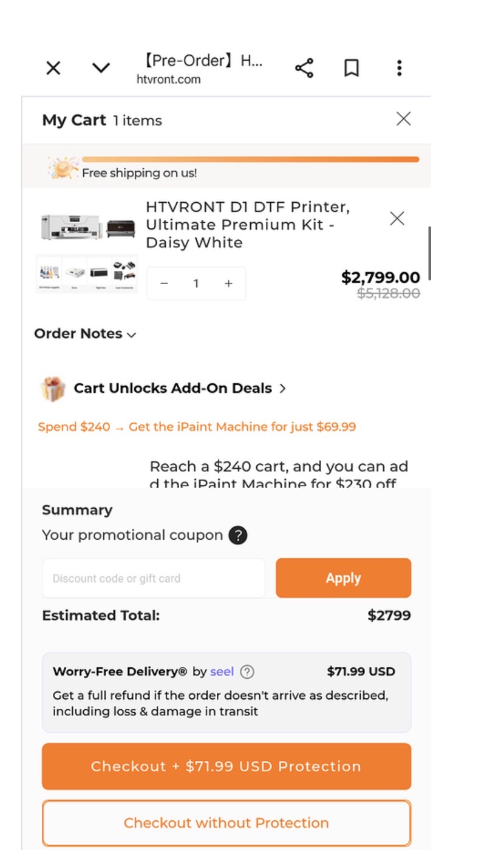Open Cart Unlocks Add-On Deals
The image size is (504, 850).
pos(180,389)
